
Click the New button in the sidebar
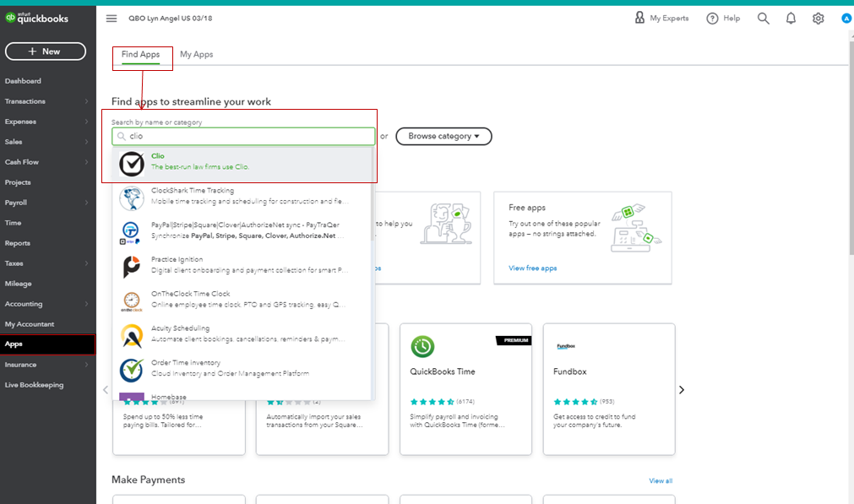pyautogui.click(x=46, y=51)
